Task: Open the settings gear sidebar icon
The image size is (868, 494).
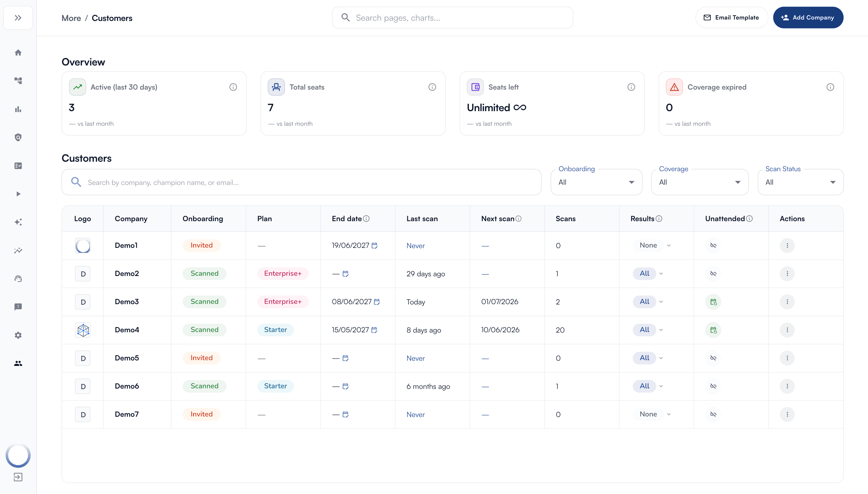Action: [18, 335]
